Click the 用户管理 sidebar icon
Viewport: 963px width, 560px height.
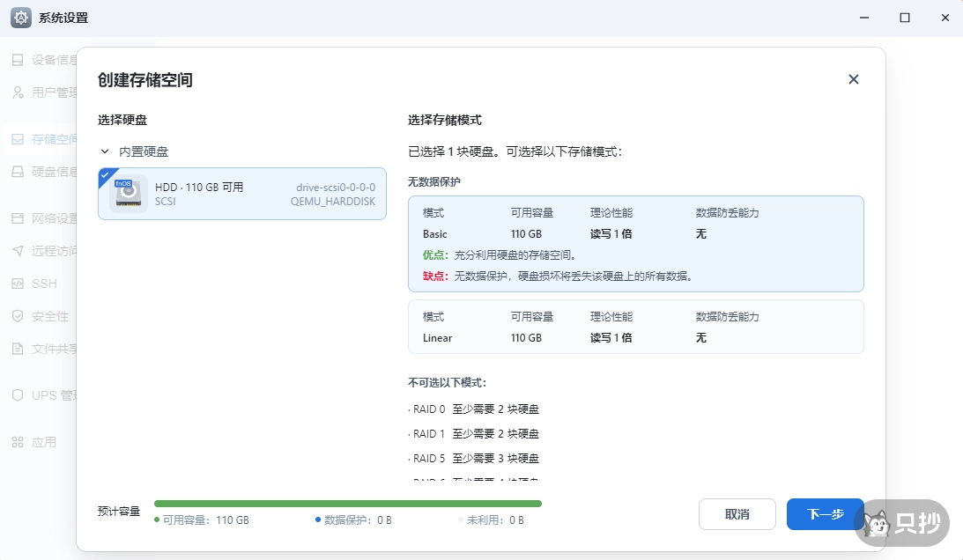[18, 92]
